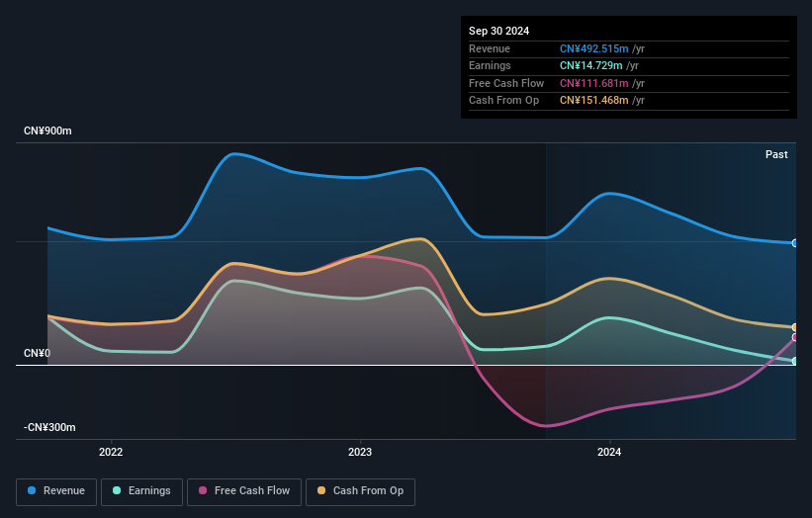Click the Cash From Op value CN¥151.468m

click(x=594, y=101)
